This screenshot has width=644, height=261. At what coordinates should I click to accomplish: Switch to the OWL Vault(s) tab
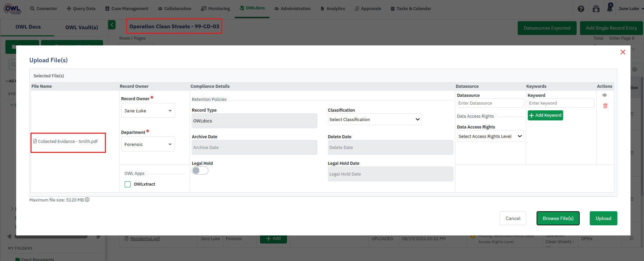[x=82, y=27]
